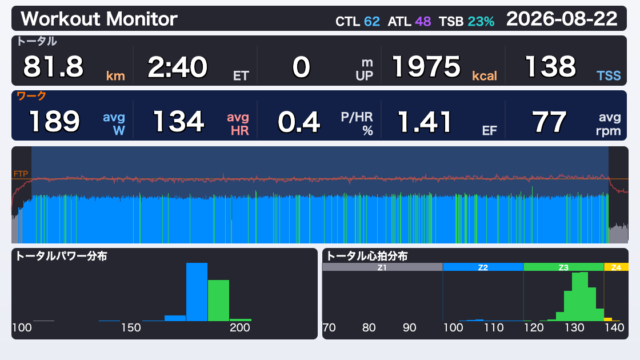Select the Z3 heart rate zone band

(563, 267)
